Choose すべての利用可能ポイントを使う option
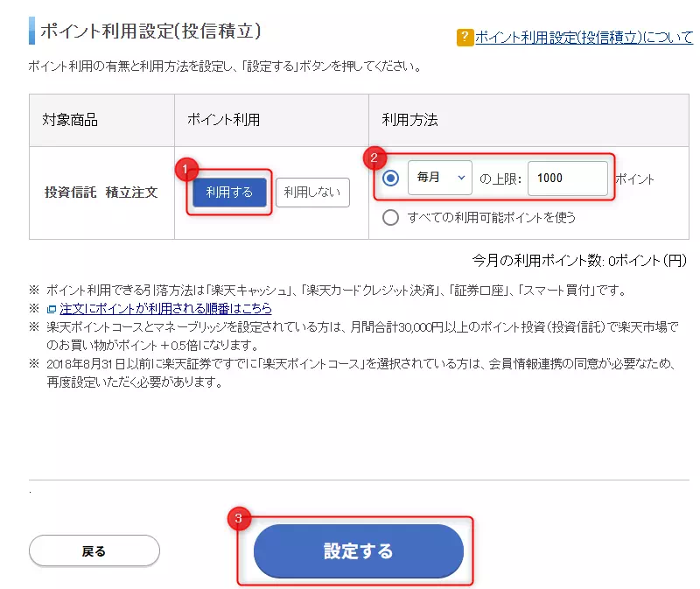The image size is (700, 589). click(391, 219)
